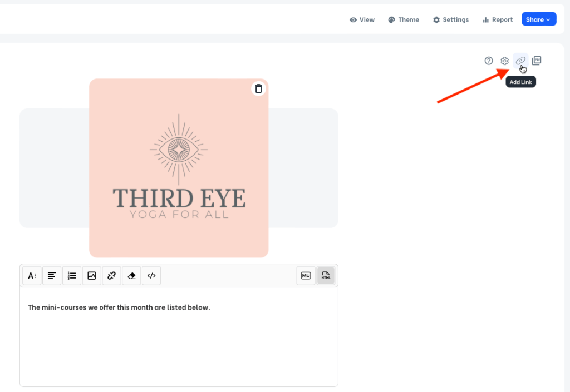Click the eraser clear formatting icon
The height and width of the screenshot is (392, 570).
tap(131, 275)
